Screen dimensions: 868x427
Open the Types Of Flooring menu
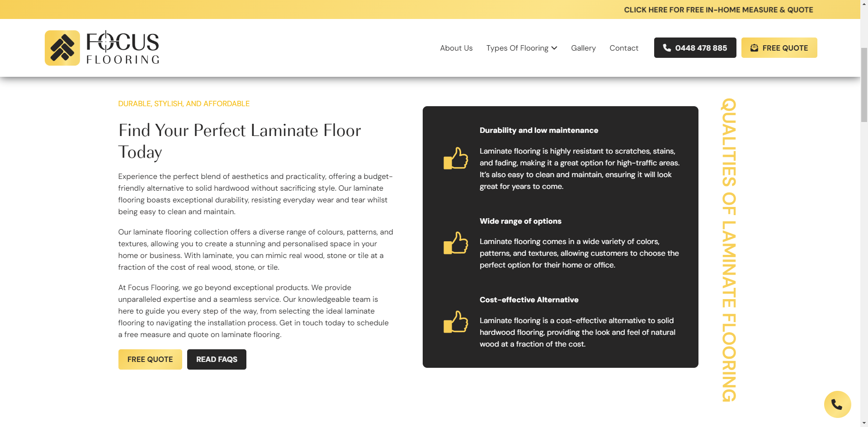coord(522,48)
